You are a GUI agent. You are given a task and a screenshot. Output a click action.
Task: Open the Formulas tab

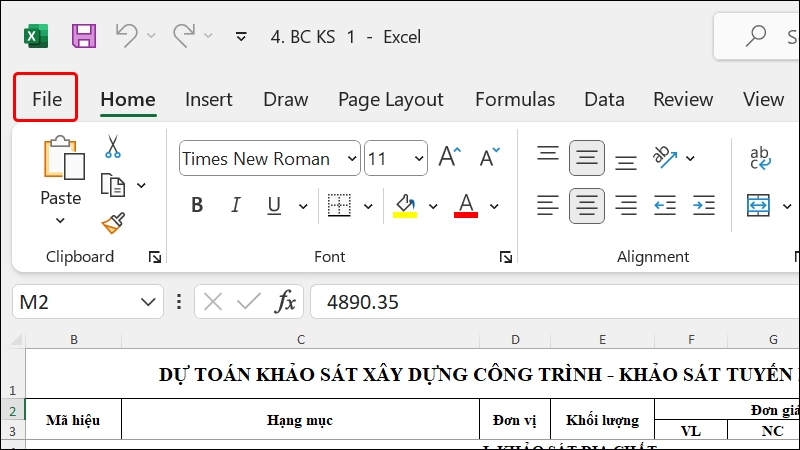click(515, 99)
